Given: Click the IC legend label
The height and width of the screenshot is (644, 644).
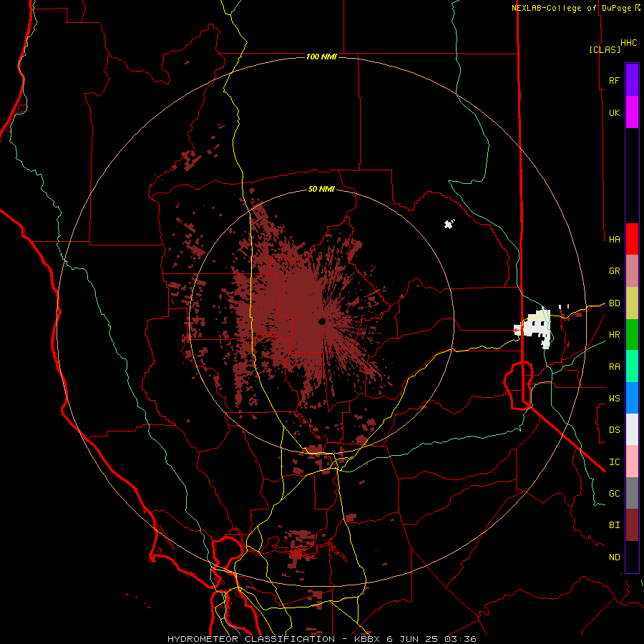Looking at the screenshot, I should point(614,462).
